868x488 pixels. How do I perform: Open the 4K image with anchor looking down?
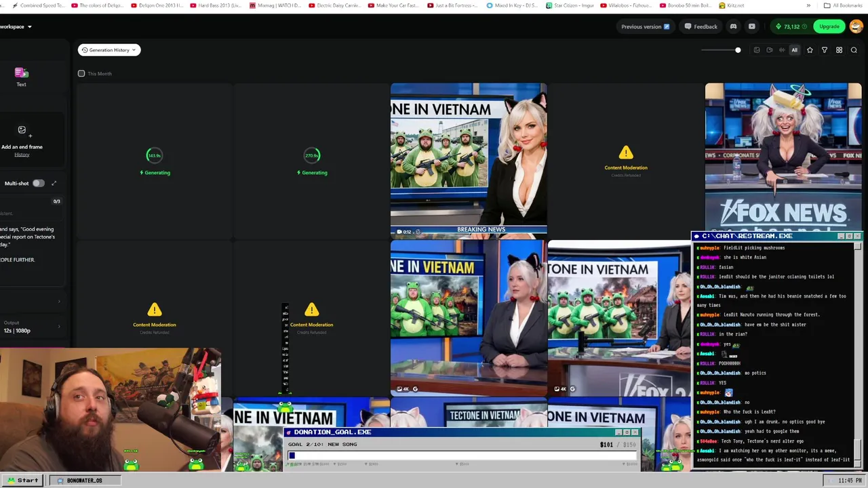point(469,318)
